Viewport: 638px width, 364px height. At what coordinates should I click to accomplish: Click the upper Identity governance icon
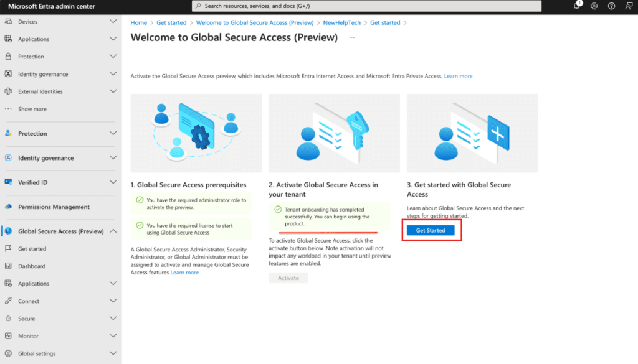[8, 74]
